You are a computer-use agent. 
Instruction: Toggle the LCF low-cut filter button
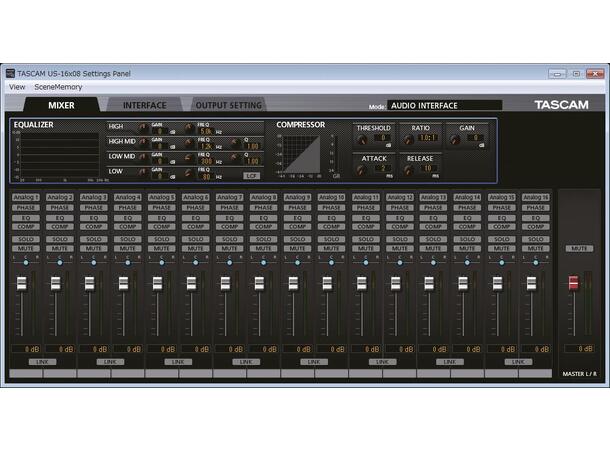251,175
